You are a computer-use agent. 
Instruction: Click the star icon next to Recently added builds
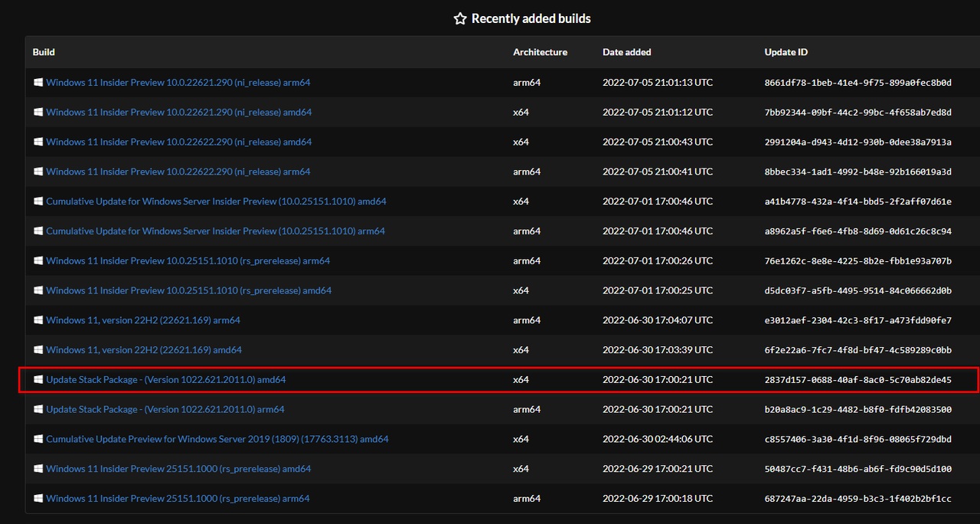[x=459, y=18]
